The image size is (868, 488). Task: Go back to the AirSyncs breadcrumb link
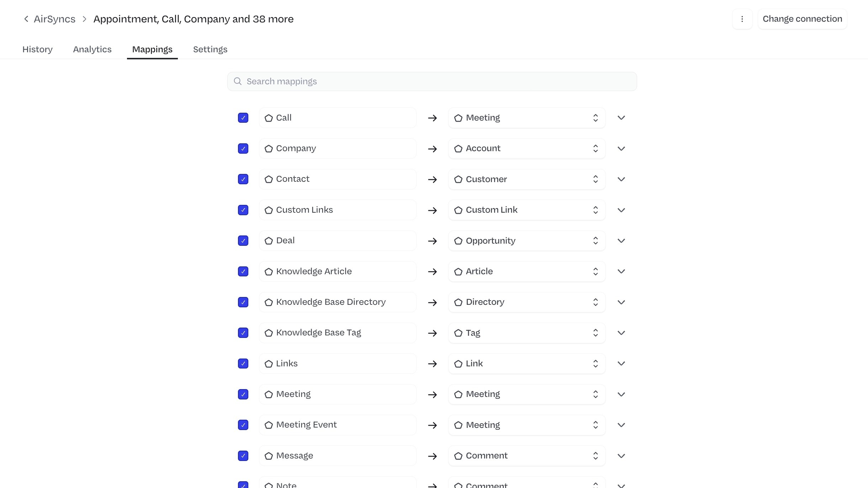click(54, 19)
